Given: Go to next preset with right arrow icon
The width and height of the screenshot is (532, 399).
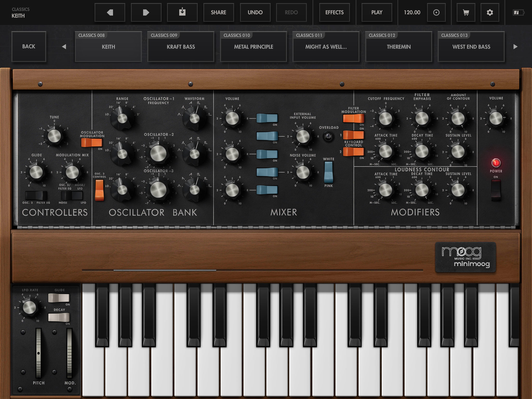Looking at the screenshot, I should click(x=146, y=12).
